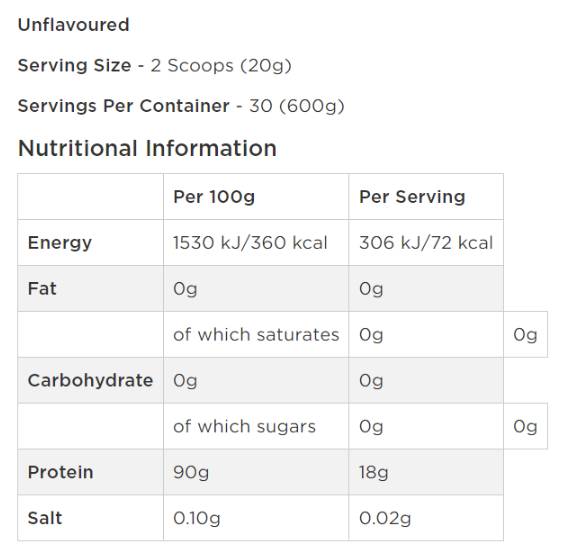The image size is (561, 555).
Task: Click the 90g protein value
Action: [x=191, y=473]
